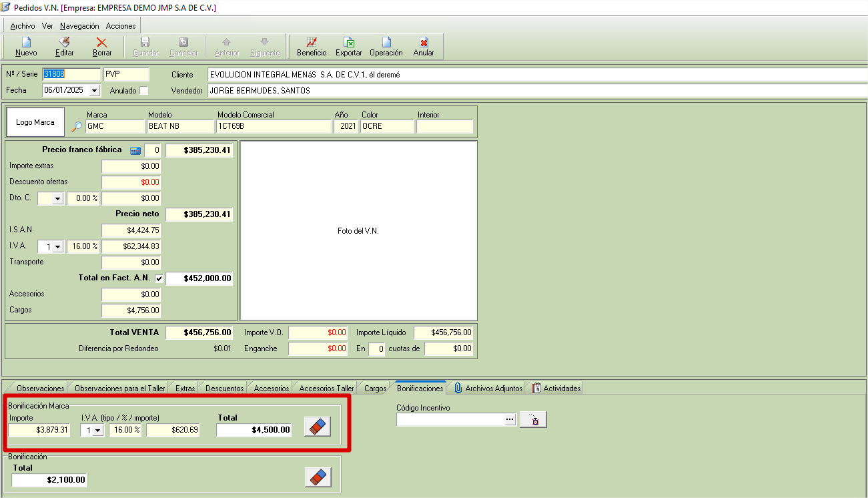Image resolution: width=868 pixels, height=498 pixels.
Task: Click the Bonificación Marca Importe field
Action: pos(39,431)
